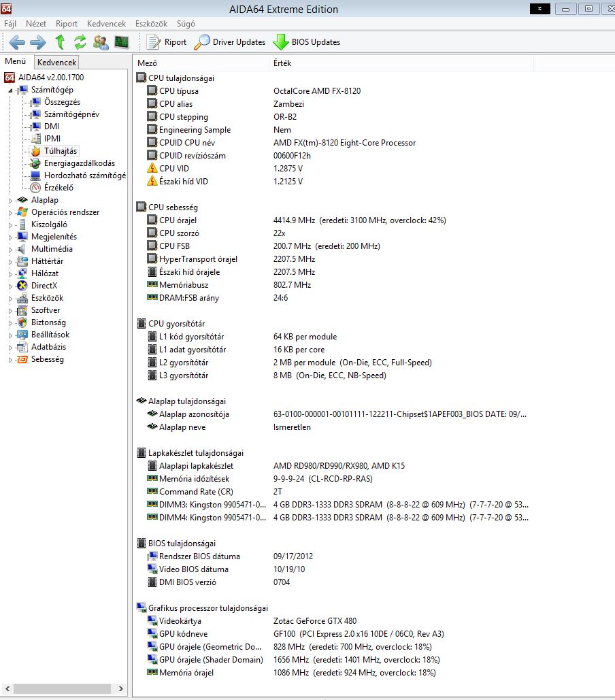Image resolution: width=615 pixels, height=700 pixels.
Task: Select Számítógépnév in the tree
Action: click(71, 114)
